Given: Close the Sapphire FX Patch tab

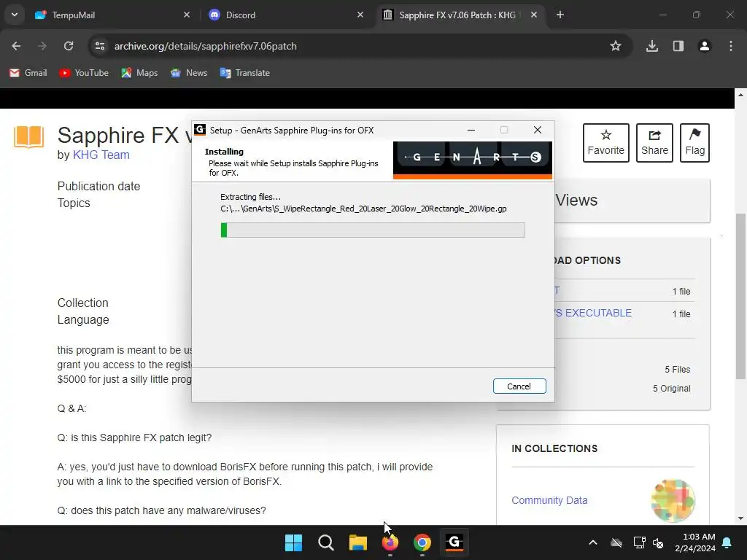Looking at the screenshot, I should [x=534, y=15].
